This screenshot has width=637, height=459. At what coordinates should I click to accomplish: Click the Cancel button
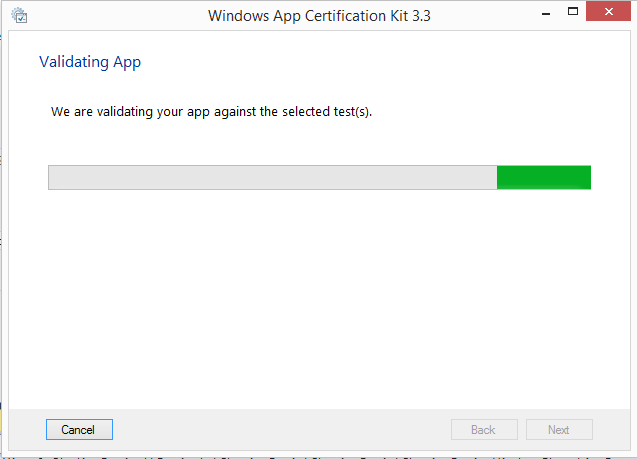[79, 429]
